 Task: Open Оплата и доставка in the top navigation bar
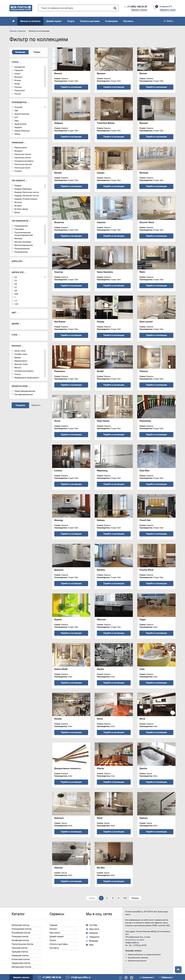pos(90,21)
